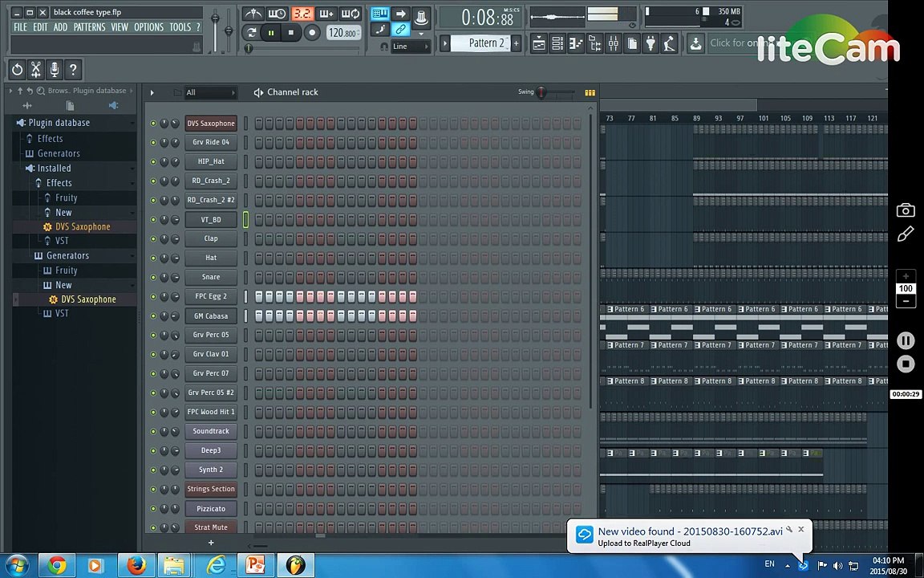Image resolution: width=924 pixels, height=578 pixels.
Task: Take a snapshot with liteCam camera icon
Action: tap(905, 210)
